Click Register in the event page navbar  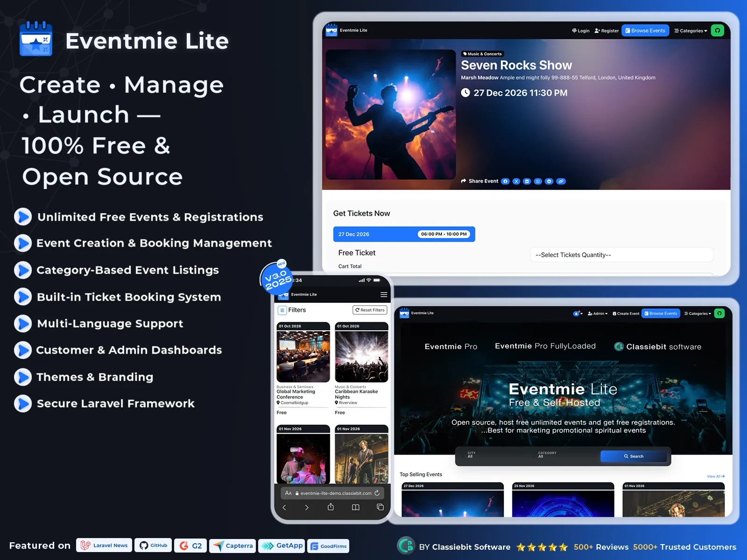point(606,31)
